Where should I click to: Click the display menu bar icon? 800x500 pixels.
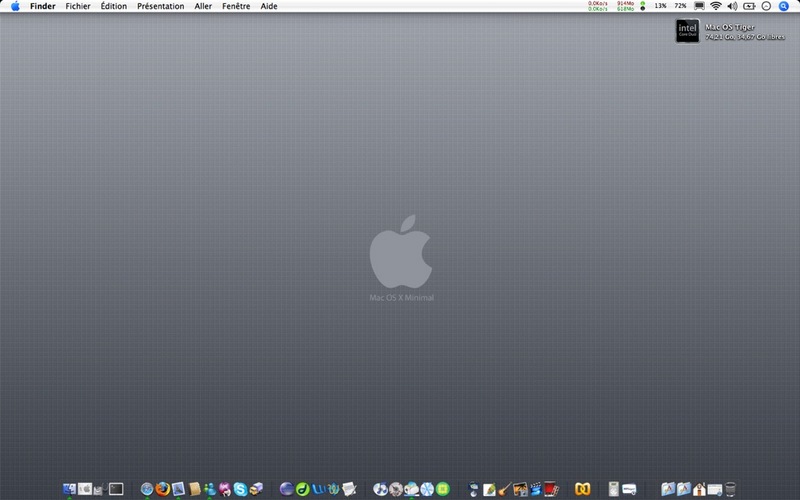(699, 6)
